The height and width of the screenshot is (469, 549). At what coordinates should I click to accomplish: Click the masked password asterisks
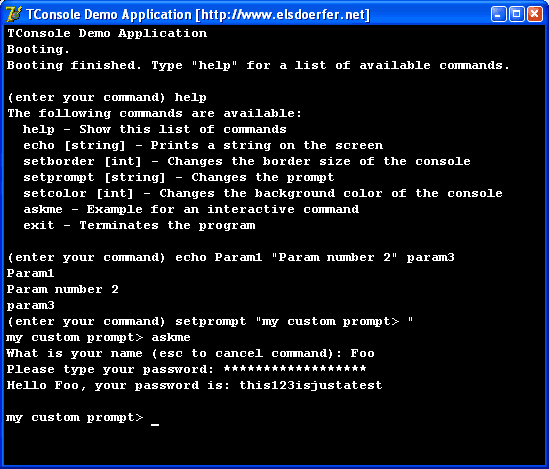click(x=295, y=369)
